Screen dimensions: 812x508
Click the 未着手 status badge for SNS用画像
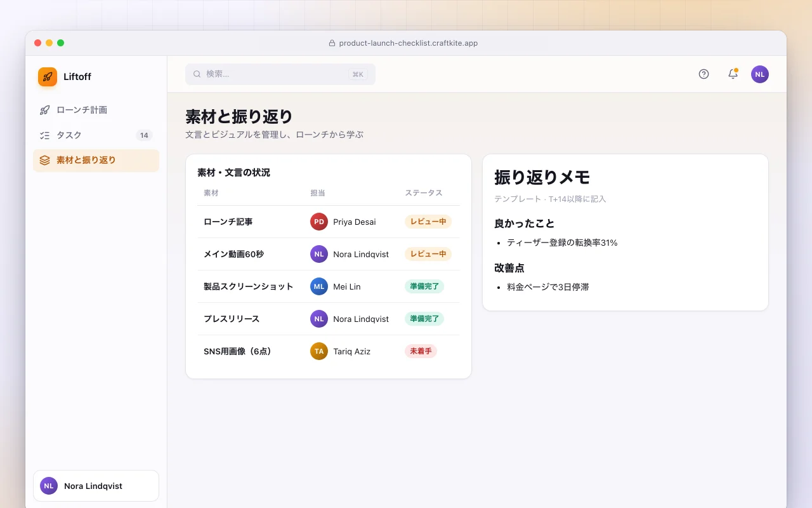pyautogui.click(x=421, y=351)
